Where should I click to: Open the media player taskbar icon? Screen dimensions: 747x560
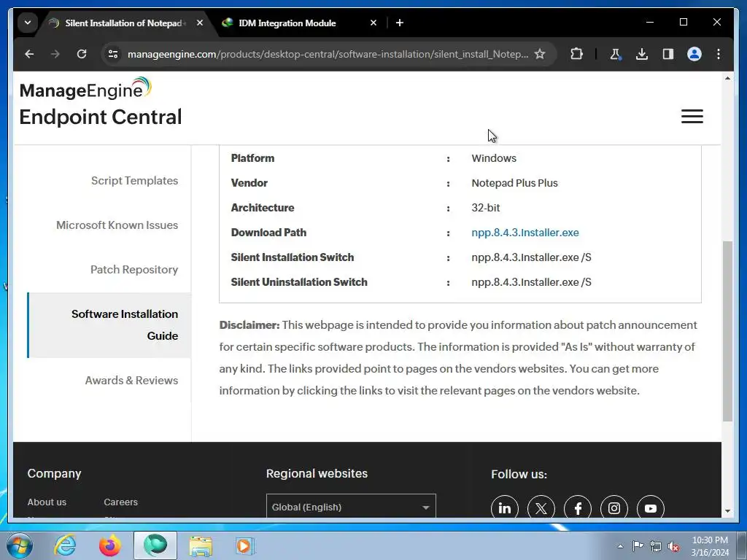pyautogui.click(x=245, y=545)
